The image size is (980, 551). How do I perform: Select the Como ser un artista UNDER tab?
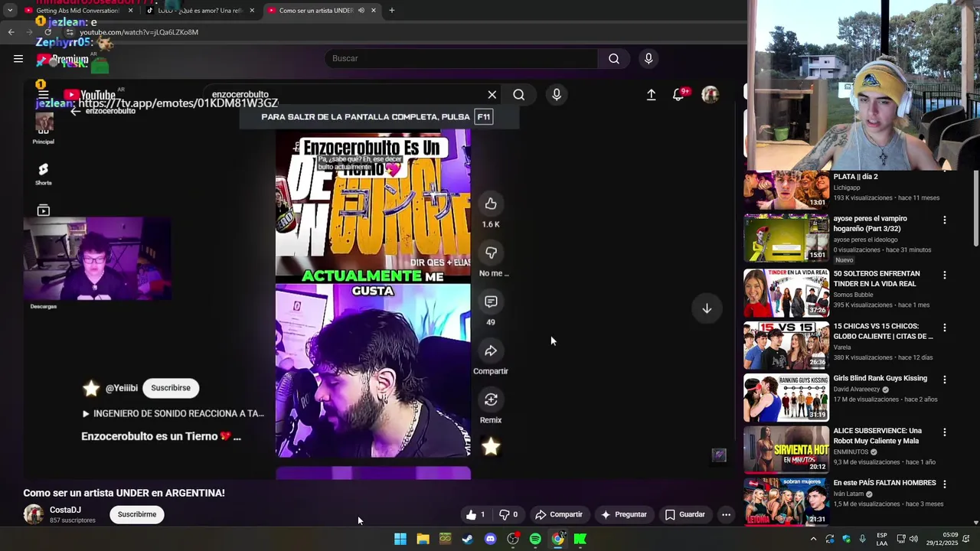[x=315, y=11]
